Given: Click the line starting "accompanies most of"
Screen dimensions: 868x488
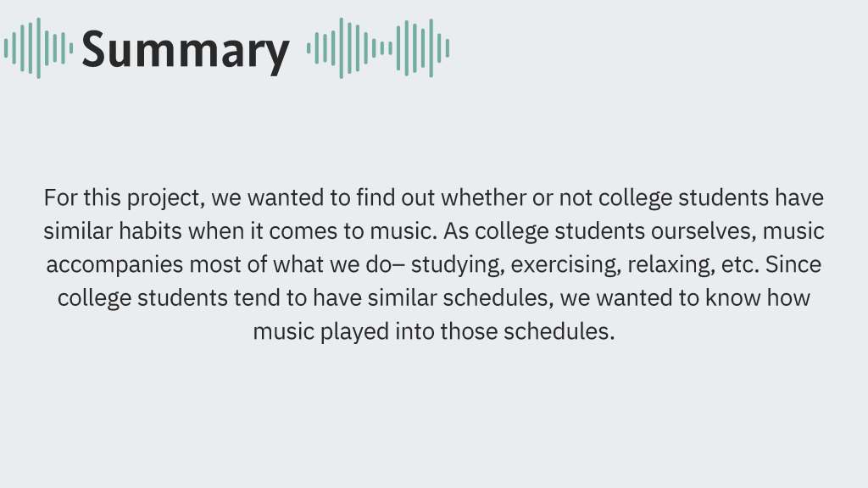Looking at the screenshot, I should pyautogui.click(x=434, y=264).
